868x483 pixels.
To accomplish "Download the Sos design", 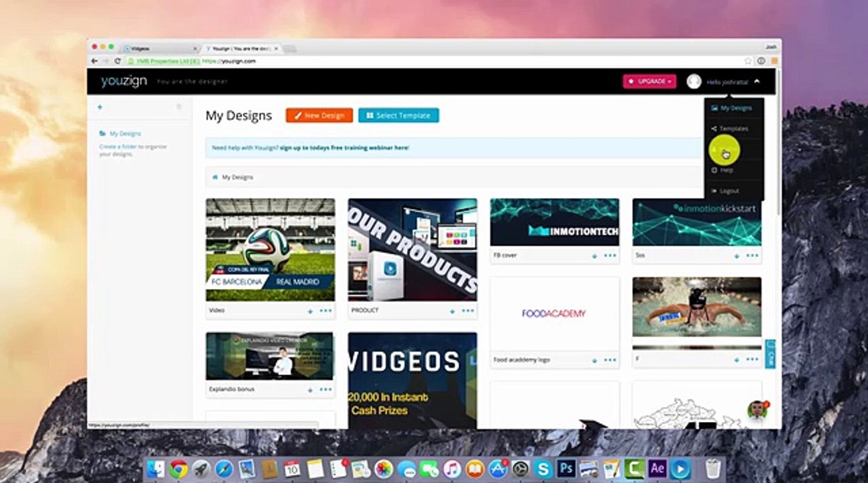I will click(x=737, y=256).
